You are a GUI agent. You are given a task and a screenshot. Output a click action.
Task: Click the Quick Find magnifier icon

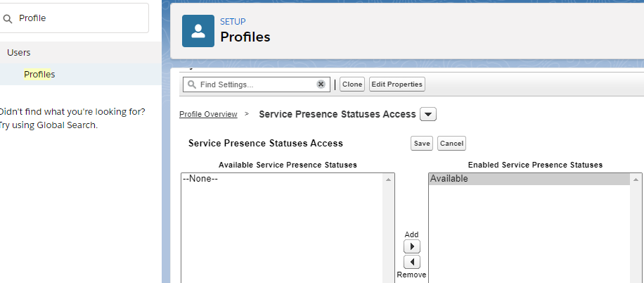pos(8,18)
